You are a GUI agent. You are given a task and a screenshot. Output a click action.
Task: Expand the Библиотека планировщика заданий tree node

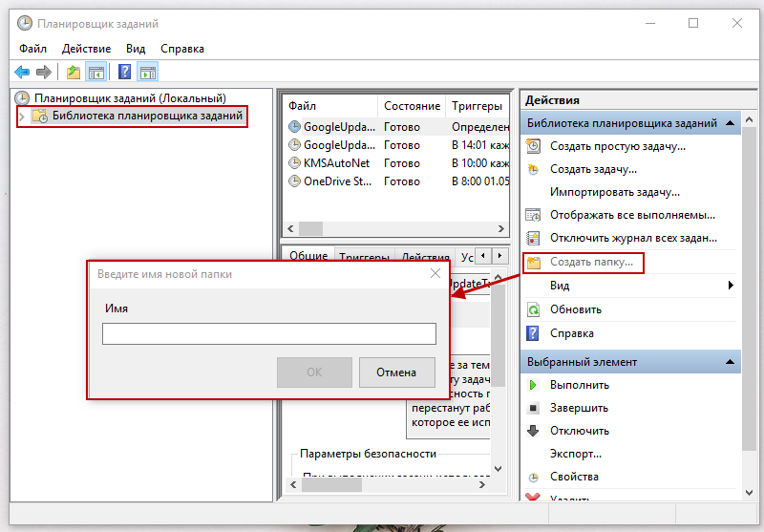point(23,117)
